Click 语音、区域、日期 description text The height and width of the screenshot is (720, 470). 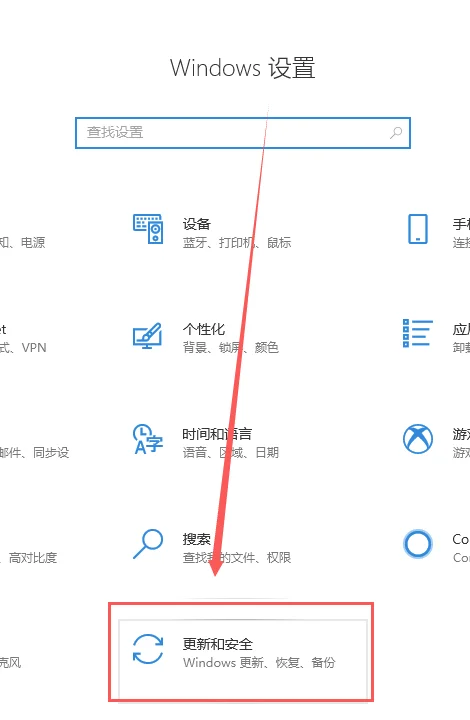[x=230, y=453]
